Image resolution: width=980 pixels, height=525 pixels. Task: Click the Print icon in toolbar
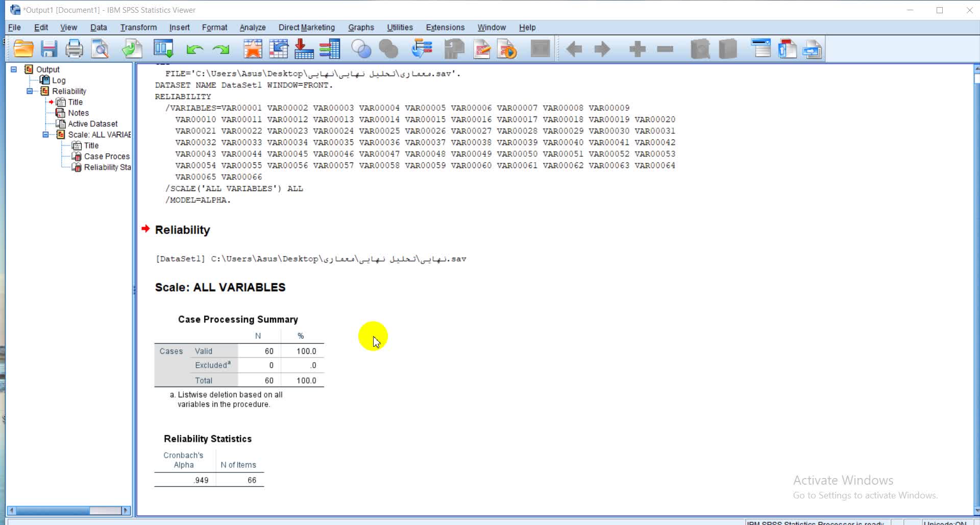click(74, 49)
